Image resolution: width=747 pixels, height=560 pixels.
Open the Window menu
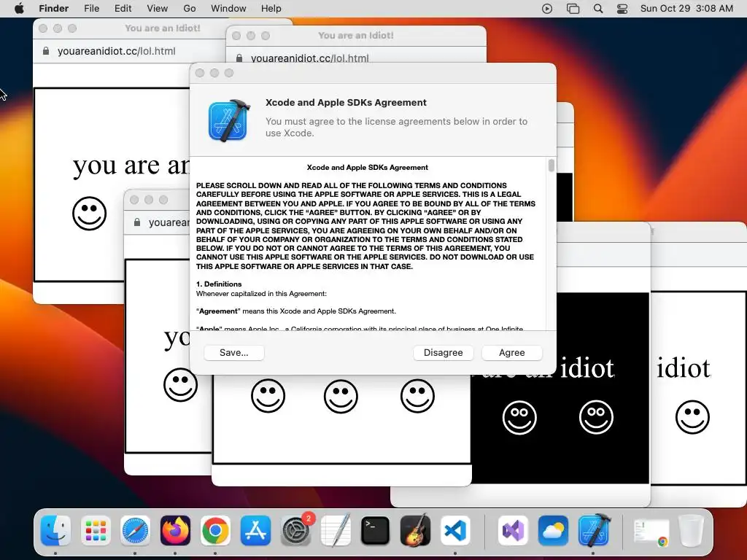point(228,9)
